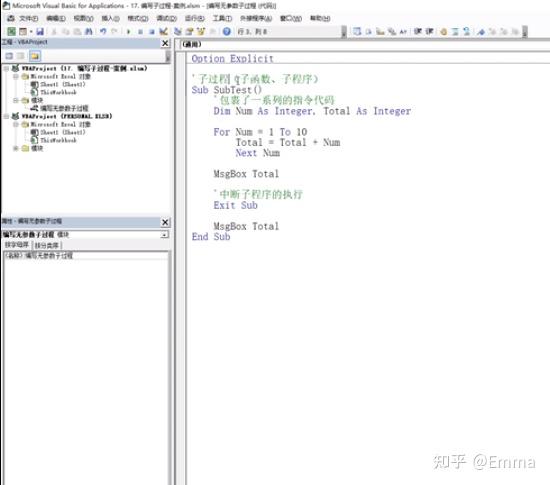Switch to the 按字母序 properties tab
The image size is (550, 485).
click(x=17, y=245)
